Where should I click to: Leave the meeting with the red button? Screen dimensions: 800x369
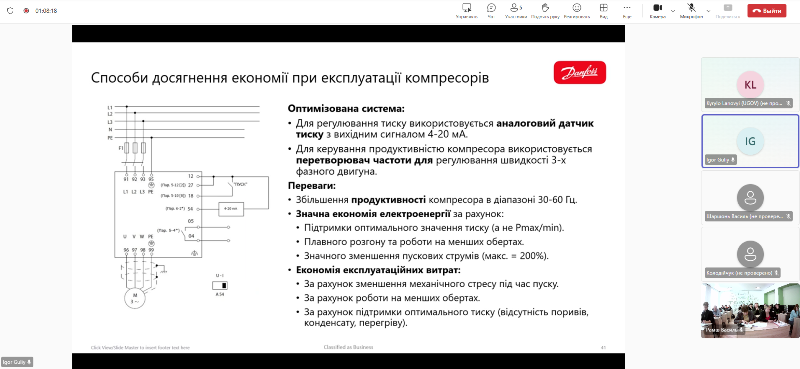766,11
